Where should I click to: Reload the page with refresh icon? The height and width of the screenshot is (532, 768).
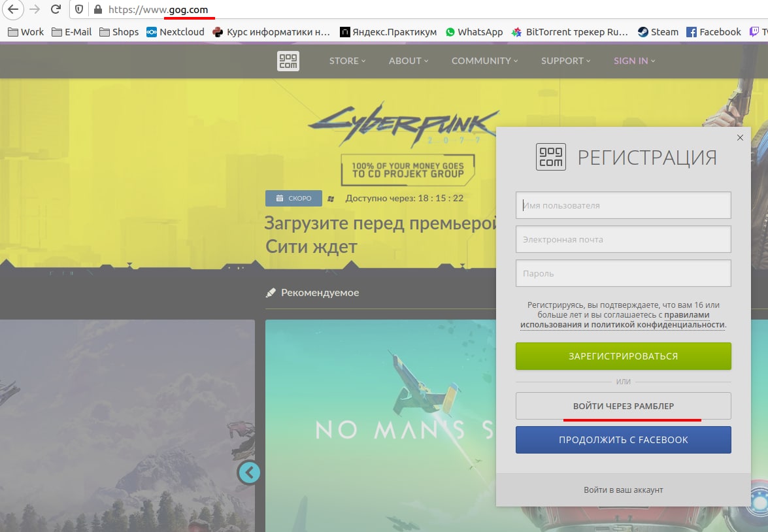[x=56, y=9]
